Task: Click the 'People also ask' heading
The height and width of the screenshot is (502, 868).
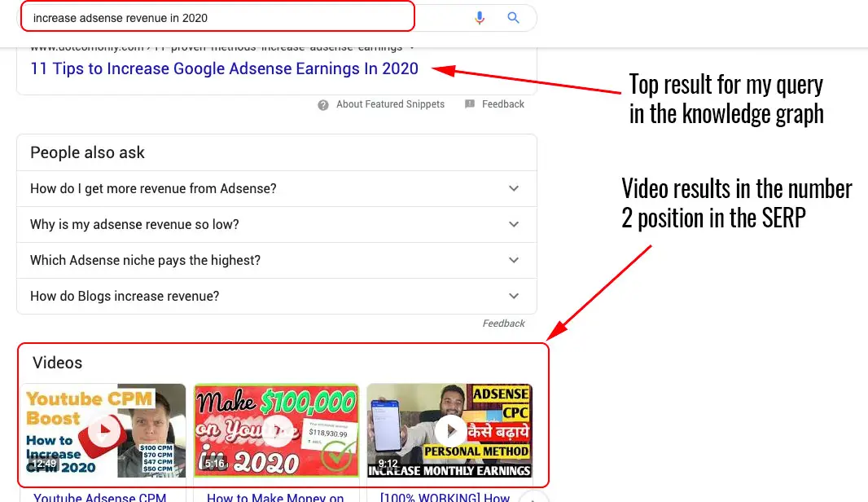Action: [87, 152]
